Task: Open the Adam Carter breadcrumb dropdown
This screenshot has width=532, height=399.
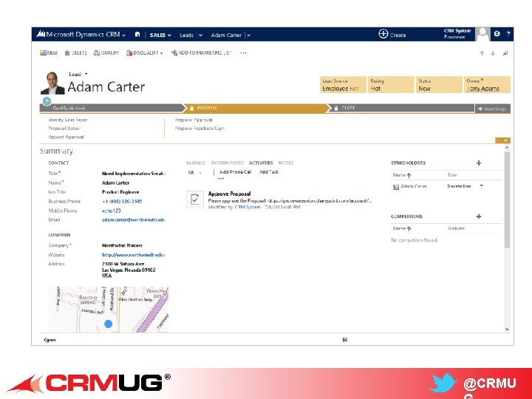Action: (248, 35)
